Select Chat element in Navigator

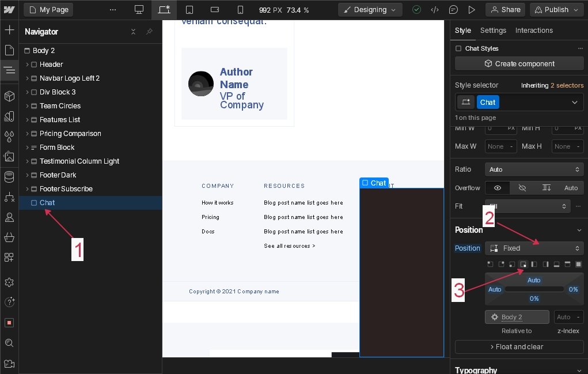tap(47, 203)
